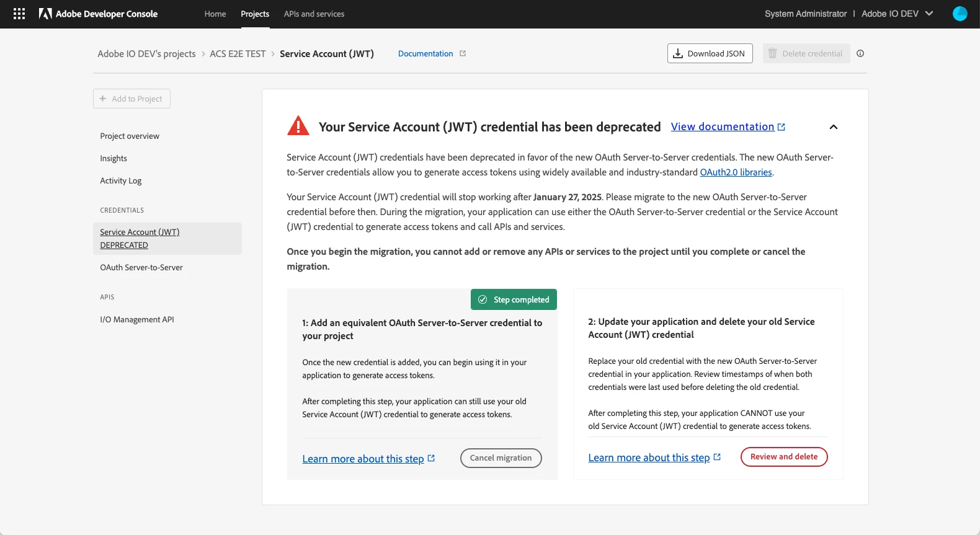Open step 1 Learn more about this step
Screen dimensions: 980x535
[x=363, y=459]
